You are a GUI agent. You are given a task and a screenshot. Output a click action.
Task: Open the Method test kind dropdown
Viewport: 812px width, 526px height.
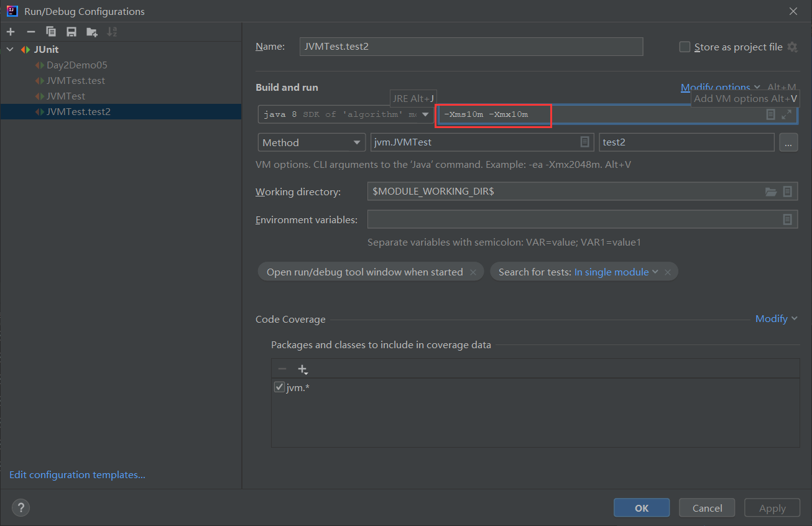(x=311, y=142)
